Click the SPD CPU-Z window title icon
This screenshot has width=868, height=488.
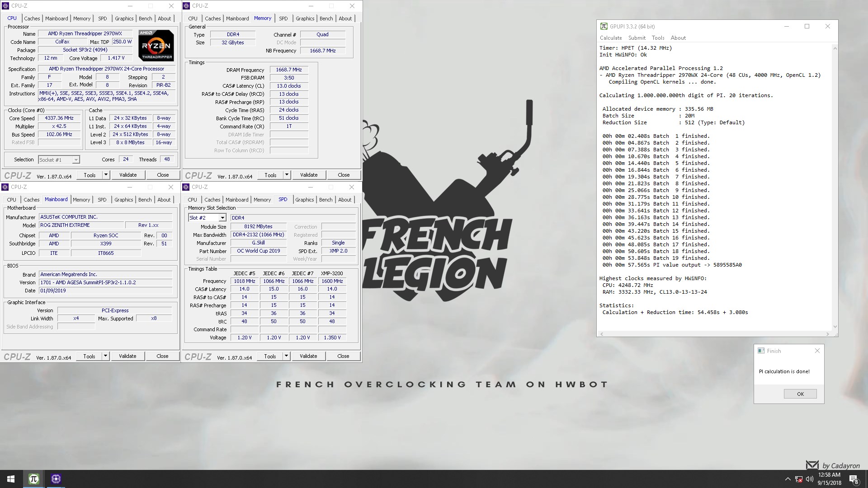click(x=186, y=187)
